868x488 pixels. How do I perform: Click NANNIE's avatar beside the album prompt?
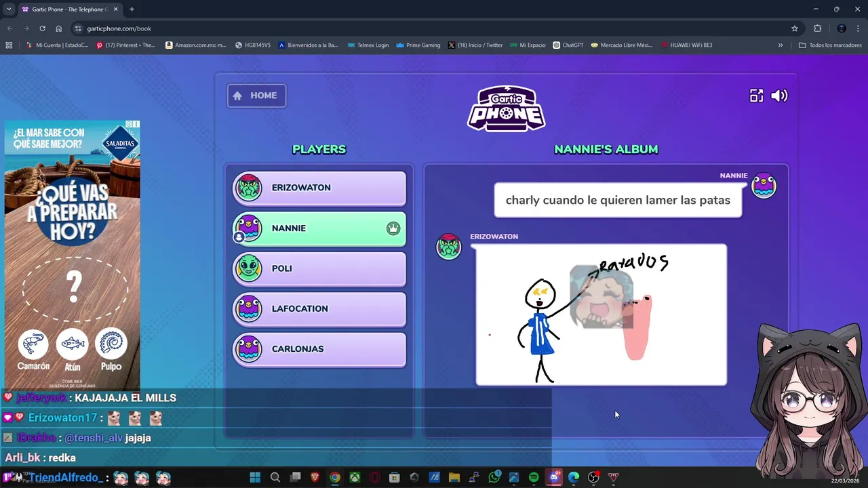[x=764, y=186]
